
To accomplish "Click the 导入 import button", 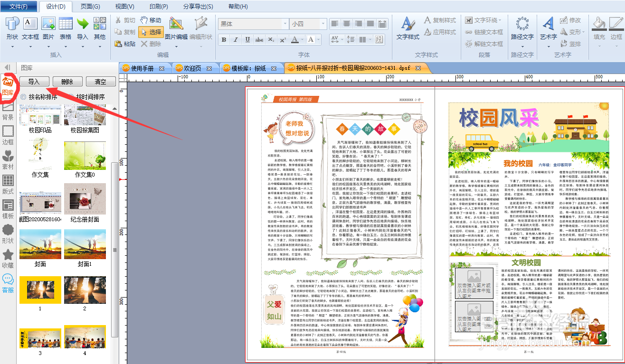I will pyautogui.click(x=34, y=81).
